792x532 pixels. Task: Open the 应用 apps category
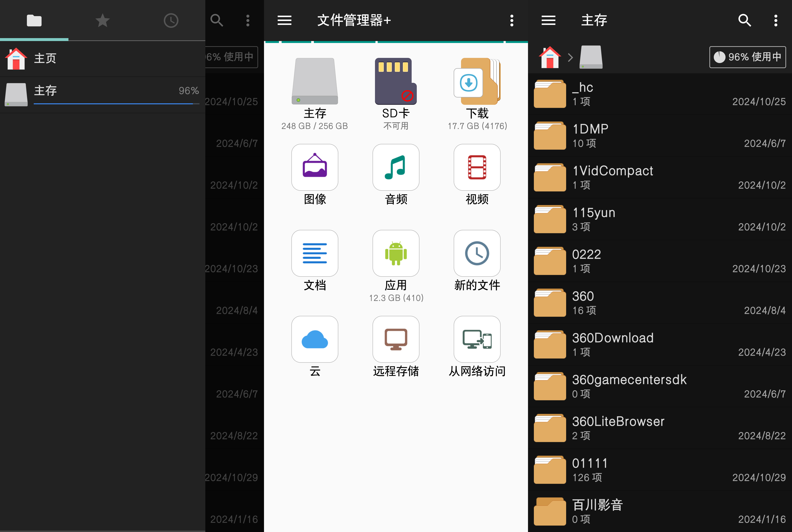396,254
